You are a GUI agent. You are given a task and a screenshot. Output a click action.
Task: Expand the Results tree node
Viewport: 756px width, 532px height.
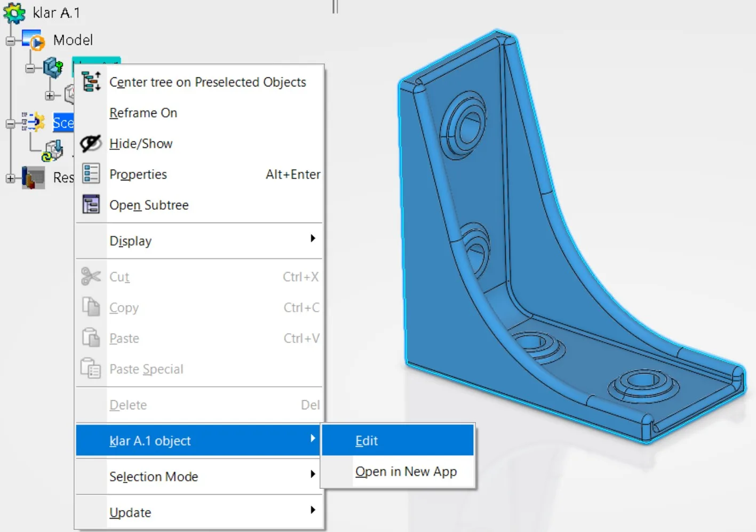tap(10, 178)
